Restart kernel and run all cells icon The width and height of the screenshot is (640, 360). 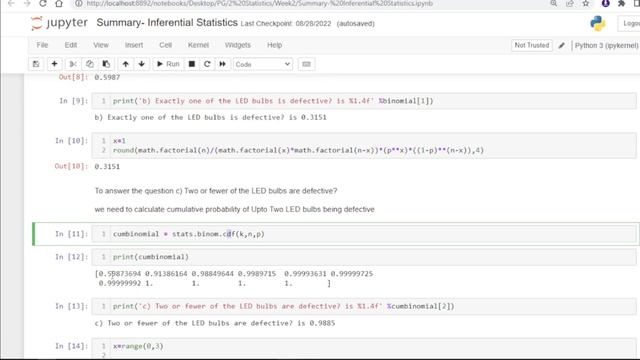[222, 64]
